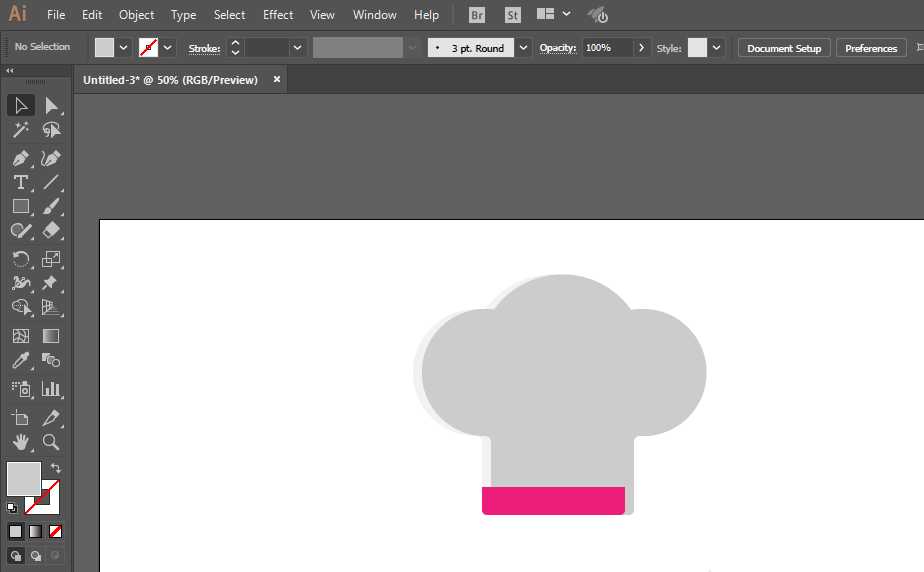The height and width of the screenshot is (572, 924).
Task: Click the Document Setup button
Action: (784, 48)
